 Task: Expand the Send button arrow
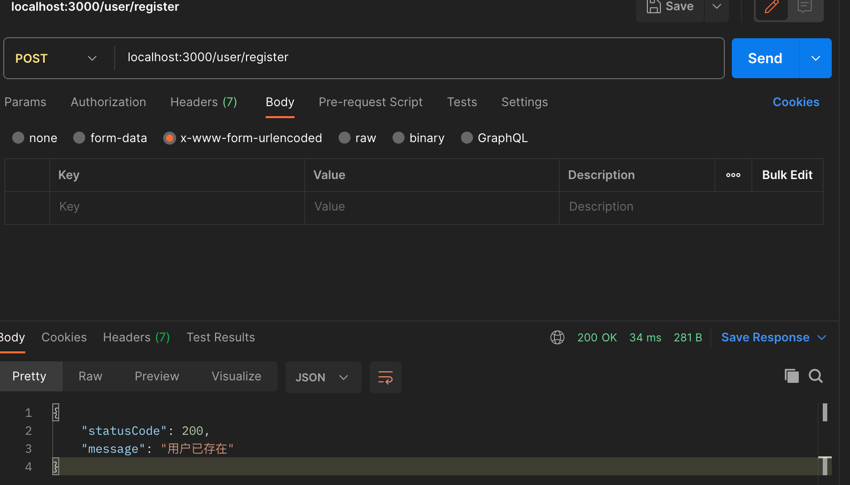(x=815, y=58)
